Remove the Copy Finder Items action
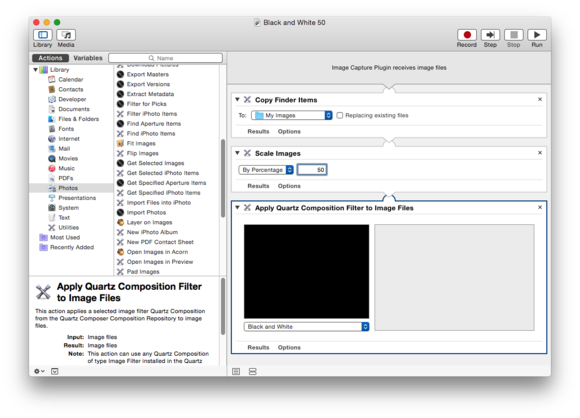 coord(540,99)
